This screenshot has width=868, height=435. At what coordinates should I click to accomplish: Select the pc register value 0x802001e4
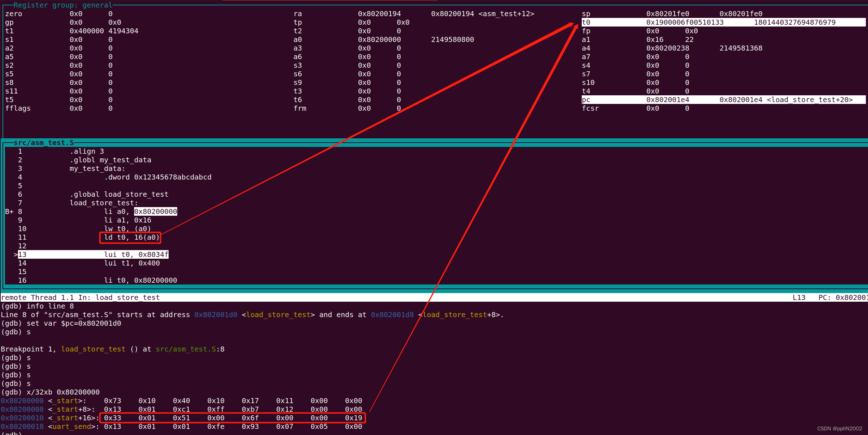click(667, 100)
